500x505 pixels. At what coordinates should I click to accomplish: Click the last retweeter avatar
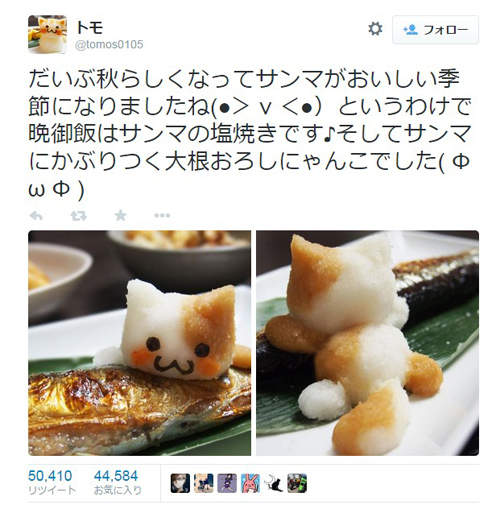pos(297,483)
